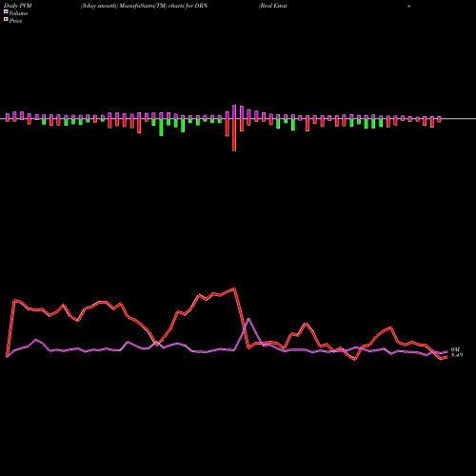Image resolution: width=476 pixels, height=476 pixels.
Task: Click the '8.49' price value label
Action: point(457,355)
